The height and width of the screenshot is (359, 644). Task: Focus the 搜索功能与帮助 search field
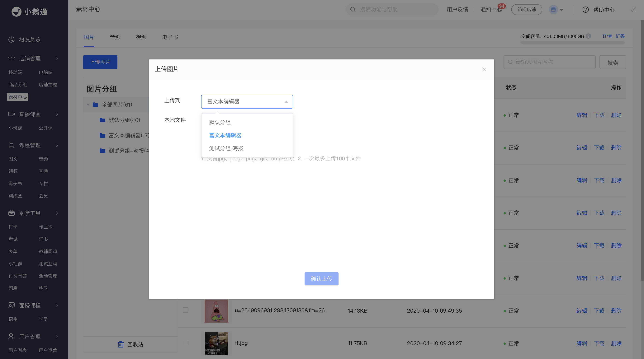(392, 10)
